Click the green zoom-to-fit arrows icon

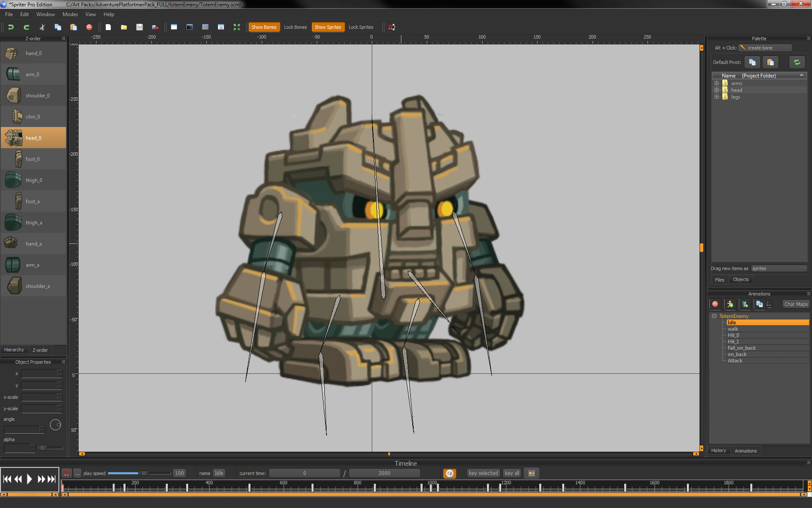(x=236, y=27)
